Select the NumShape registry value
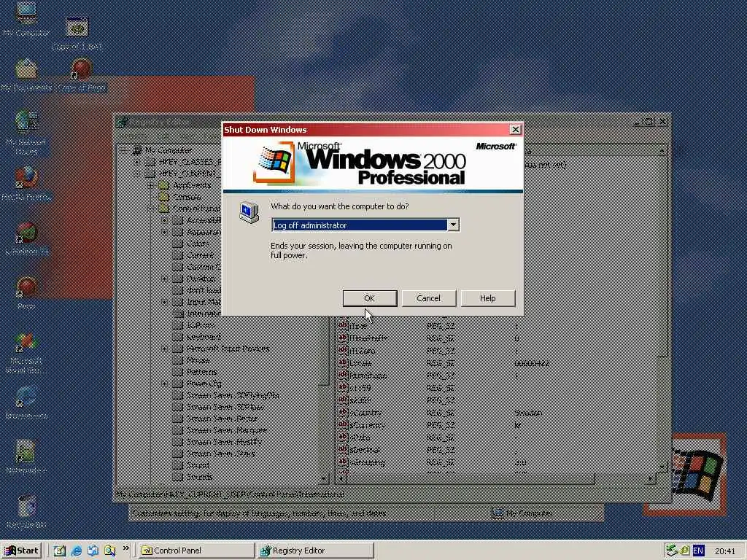The height and width of the screenshot is (560, 747). pos(368,376)
